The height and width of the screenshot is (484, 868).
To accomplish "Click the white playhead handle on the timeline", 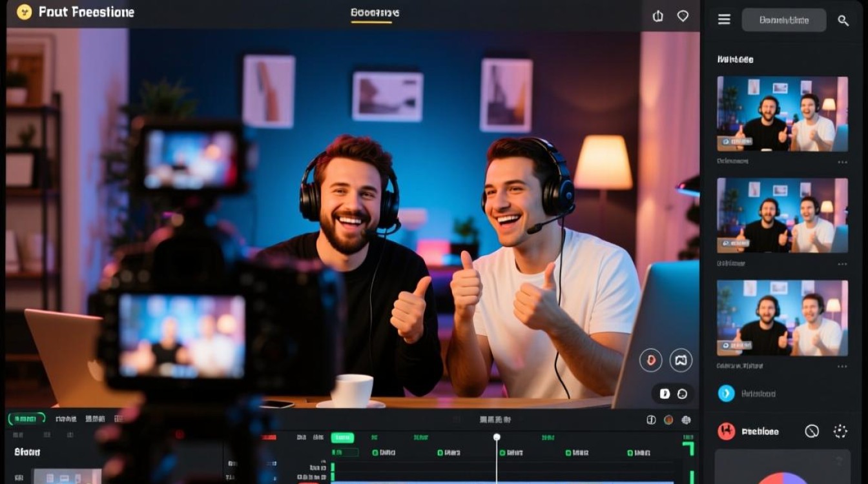I will click(x=497, y=437).
